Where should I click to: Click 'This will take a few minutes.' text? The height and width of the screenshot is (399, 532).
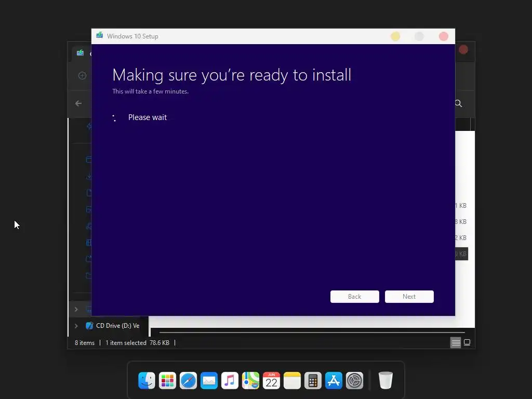150,91
